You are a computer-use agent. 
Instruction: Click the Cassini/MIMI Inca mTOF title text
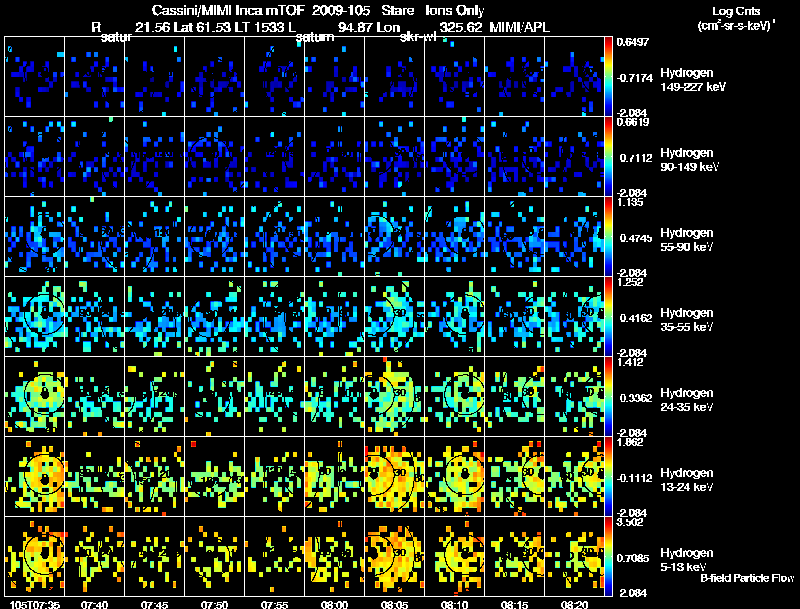[x=228, y=10]
